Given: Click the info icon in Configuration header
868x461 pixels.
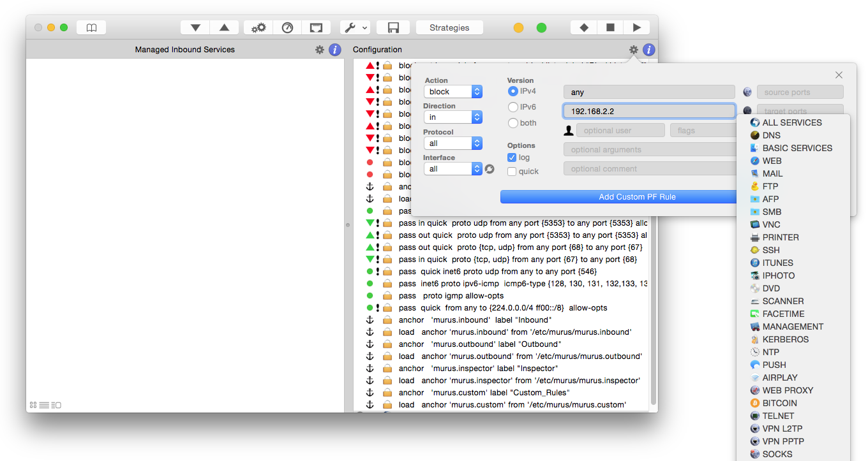Looking at the screenshot, I should tap(648, 50).
